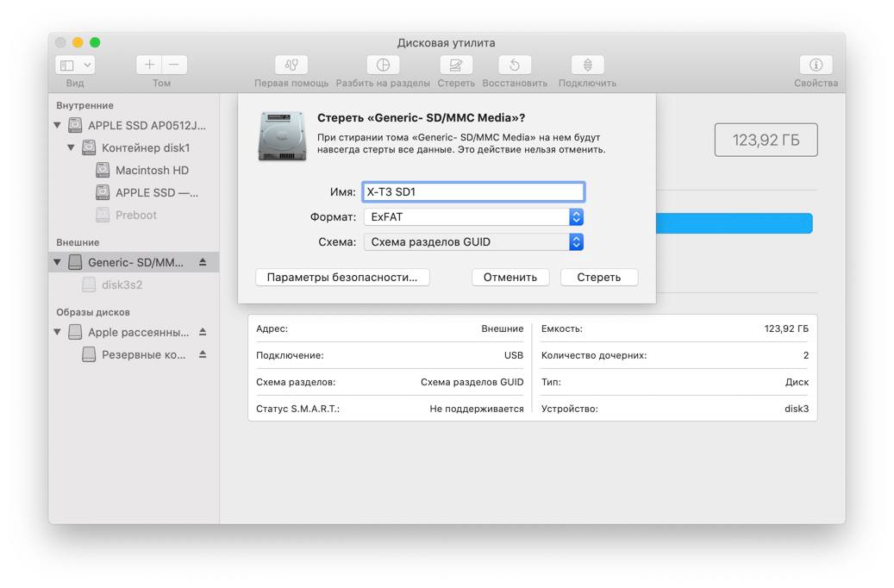894x588 pixels.
Task: Click the Схема разделов GUID table value
Action: click(472, 382)
